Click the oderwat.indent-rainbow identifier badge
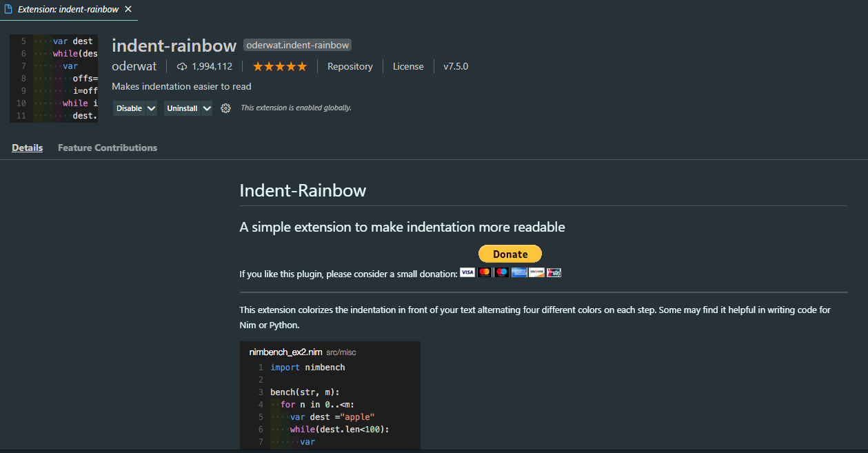Screen dimensions: 868x453 (x=298, y=45)
